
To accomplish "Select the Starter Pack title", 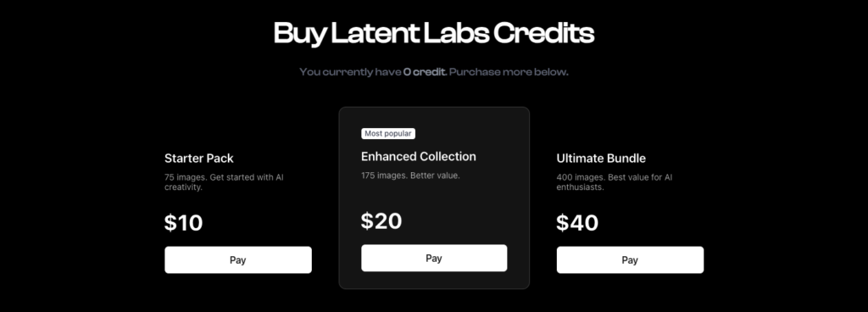I will 199,159.
